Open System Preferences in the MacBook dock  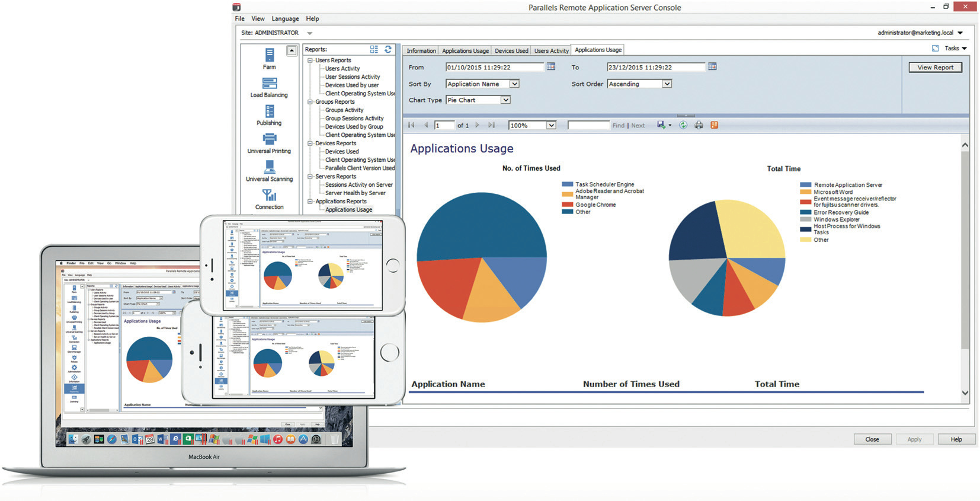click(x=316, y=439)
